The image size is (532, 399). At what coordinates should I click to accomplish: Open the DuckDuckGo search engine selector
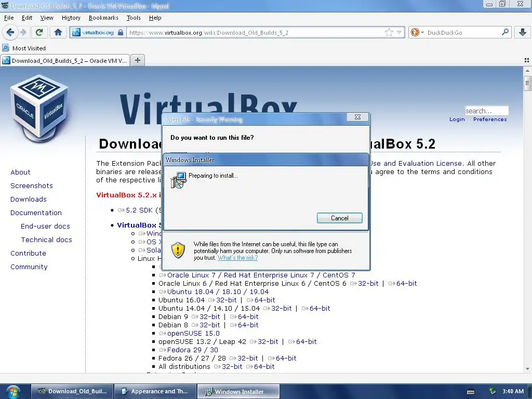(417, 33)
